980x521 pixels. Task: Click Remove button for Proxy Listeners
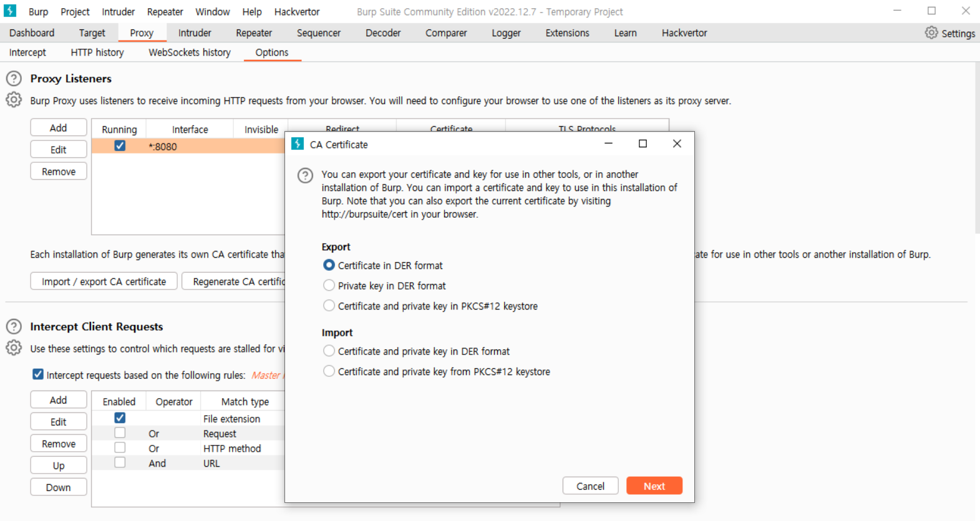59,172
